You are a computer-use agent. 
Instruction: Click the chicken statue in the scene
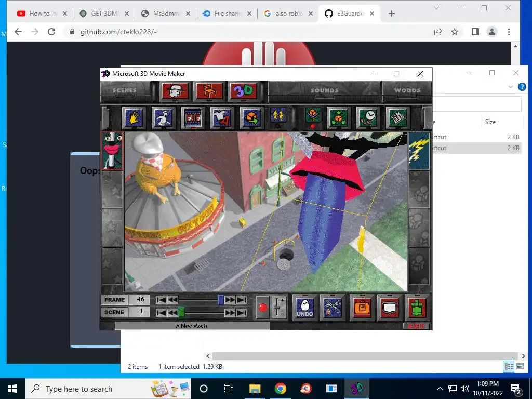[x=157, y=170]
